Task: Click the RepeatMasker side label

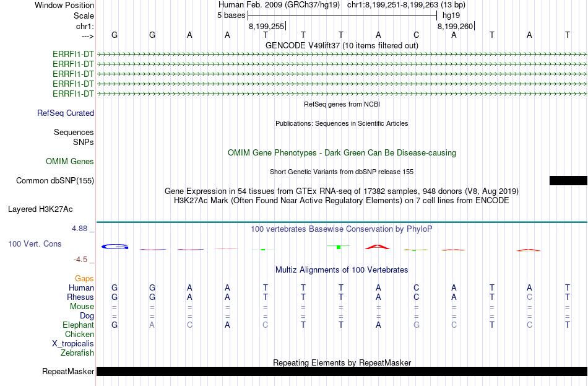Action: coord(68,371)
